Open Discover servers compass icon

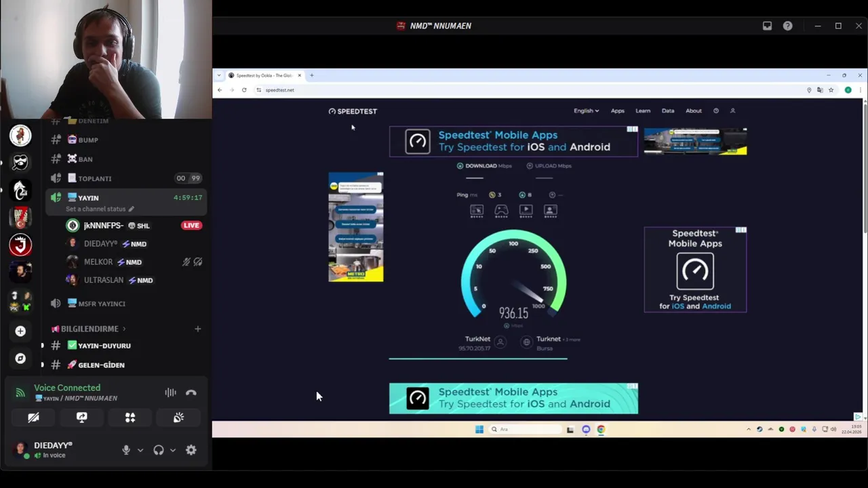click(20, 359)
